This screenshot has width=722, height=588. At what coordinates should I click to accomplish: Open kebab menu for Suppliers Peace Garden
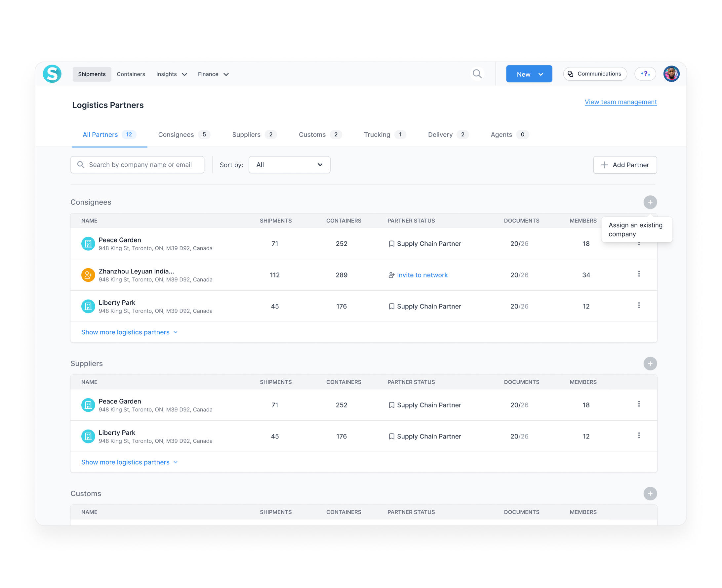pos(639,404)
